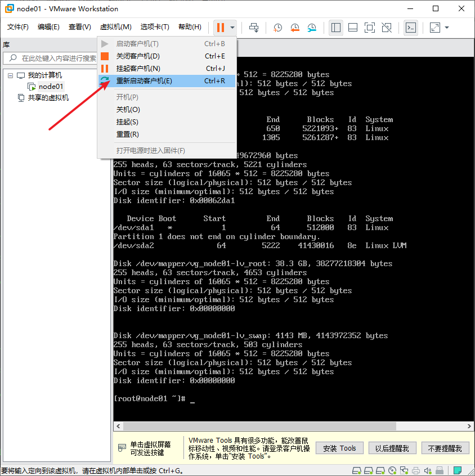The width and height of the screenshot is (475, 476).
Task: Open the 查看(V) menu
Action: click(79, 27)
